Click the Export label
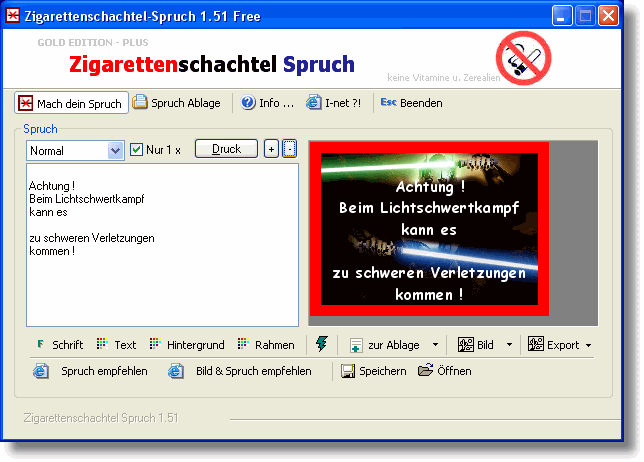The height and width of the screenshot is (462, 644). (x=563, y=345)
